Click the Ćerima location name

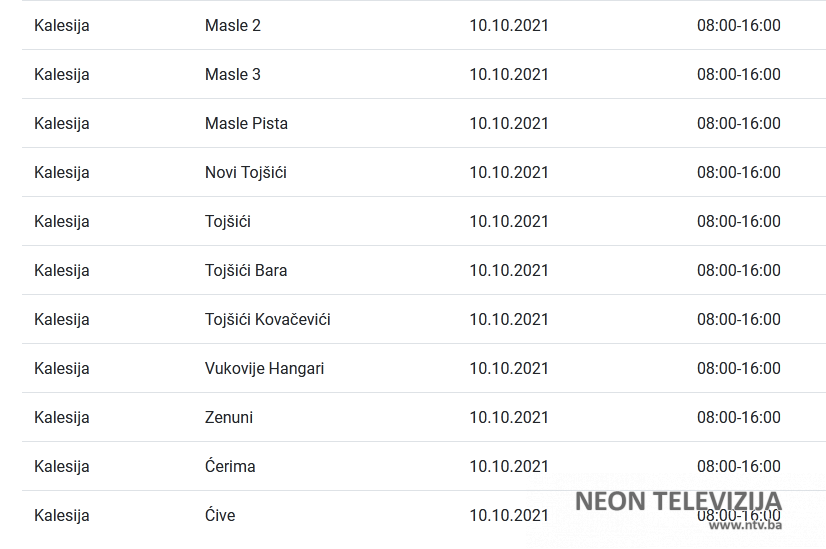pos(230,466)
